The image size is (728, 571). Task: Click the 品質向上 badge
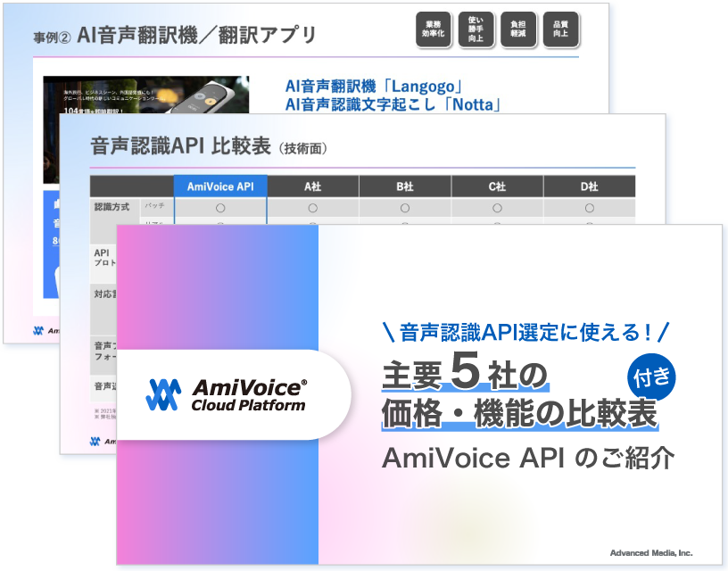pyautogui.click(x=561, y=29)
